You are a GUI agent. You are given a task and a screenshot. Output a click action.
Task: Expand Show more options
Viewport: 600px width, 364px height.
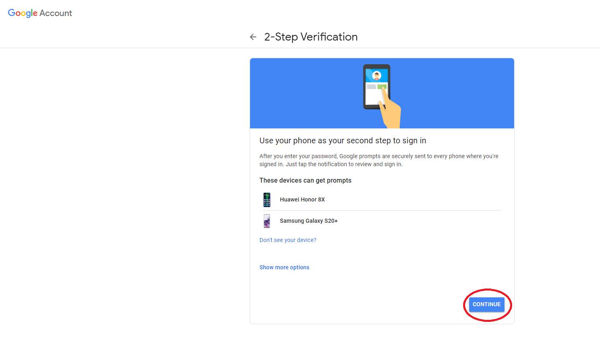point(284,267)
